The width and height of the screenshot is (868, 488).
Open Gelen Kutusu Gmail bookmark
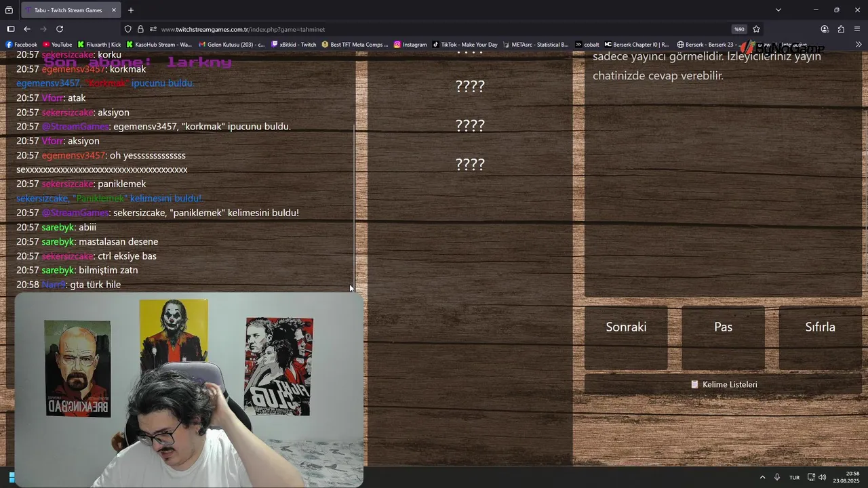(231, 45)
